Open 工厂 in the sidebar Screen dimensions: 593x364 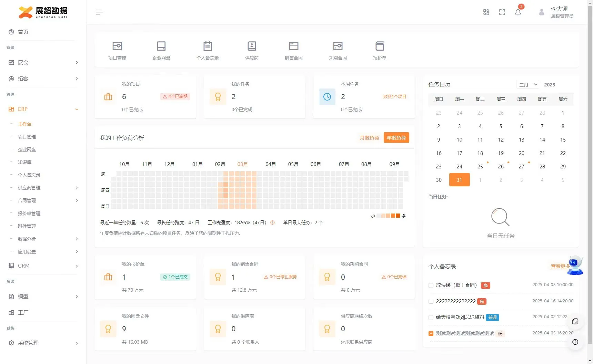[23, 313]
